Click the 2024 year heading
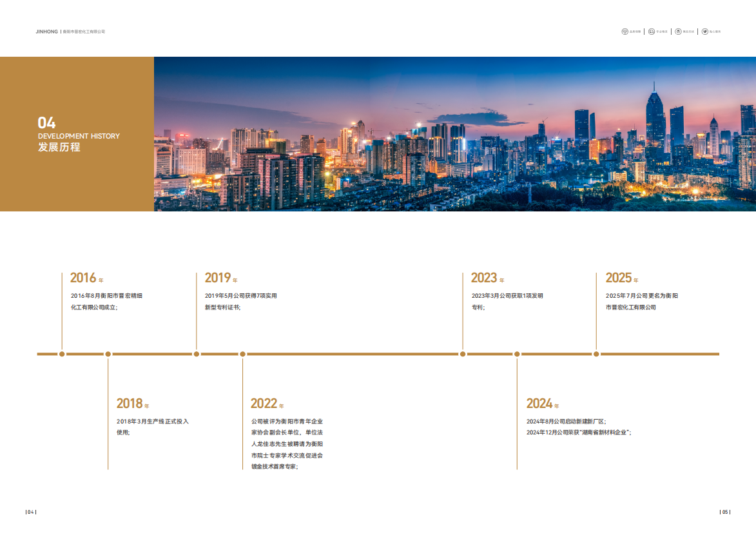 pyautogui.click(x=539, y=404)
